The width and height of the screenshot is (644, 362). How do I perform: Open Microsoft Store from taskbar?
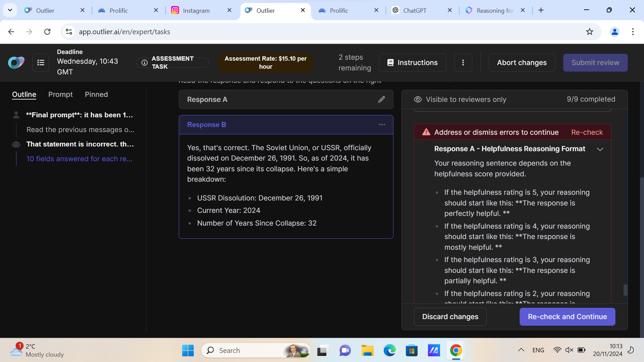coord(412,351)
